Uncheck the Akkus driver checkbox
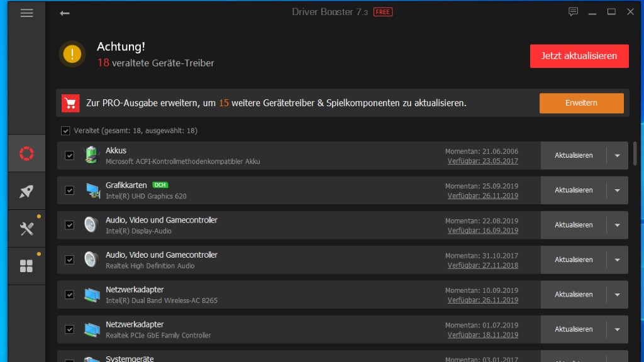This screenshot has width=644, height=362. [69, 156]
